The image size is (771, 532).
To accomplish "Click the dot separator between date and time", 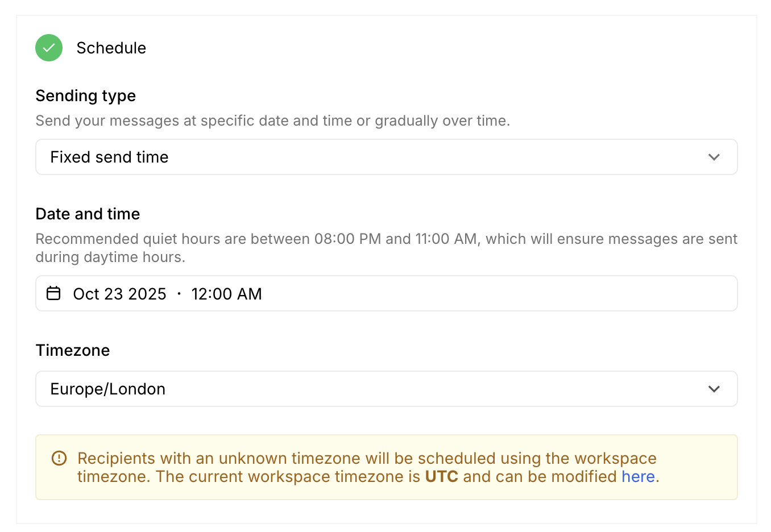I will 179,294.
